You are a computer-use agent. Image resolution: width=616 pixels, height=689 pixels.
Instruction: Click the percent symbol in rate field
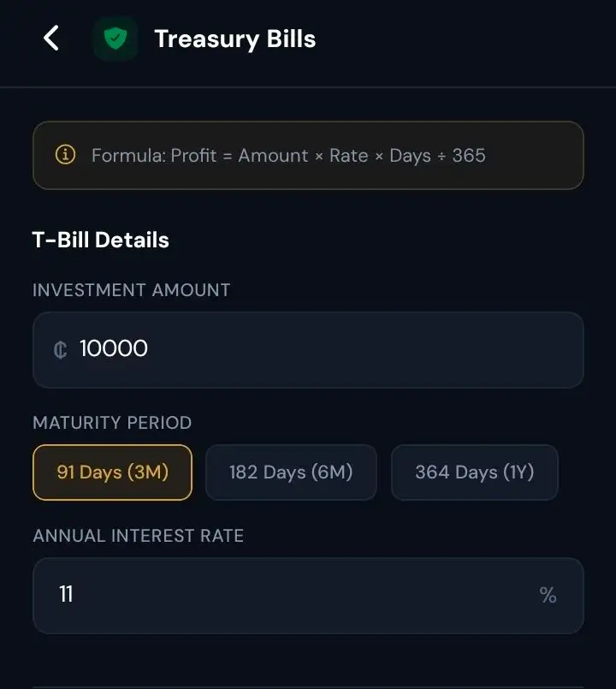pos(548,596)
